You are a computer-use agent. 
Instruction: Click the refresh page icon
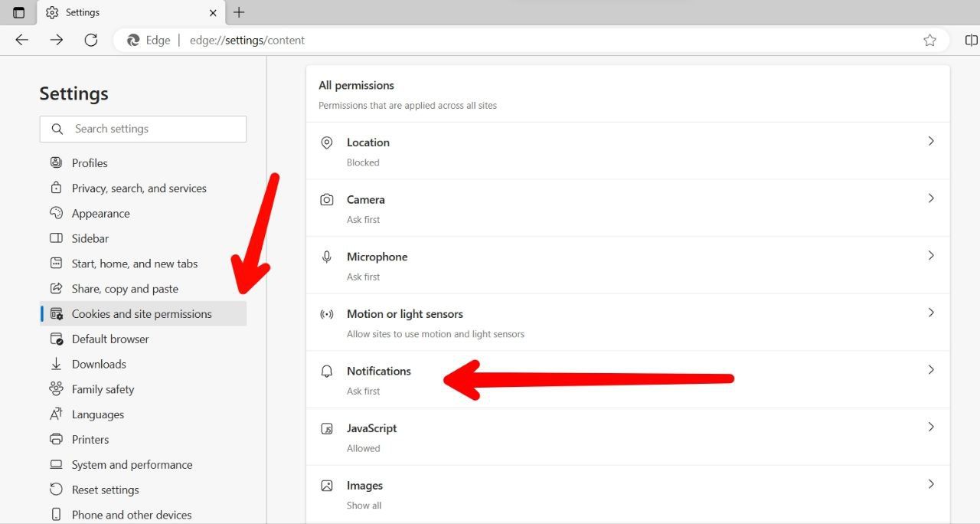(90, 40)
